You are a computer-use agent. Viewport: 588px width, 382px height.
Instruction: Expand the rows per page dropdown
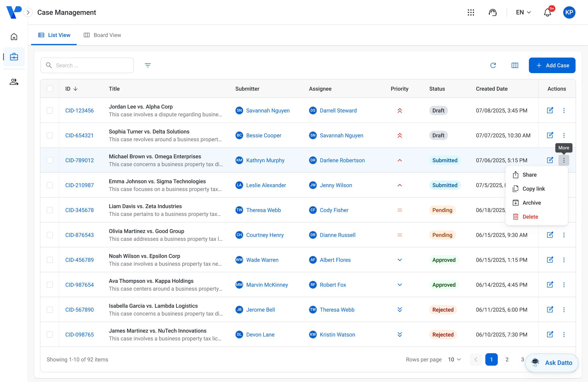tap(454, 359)
